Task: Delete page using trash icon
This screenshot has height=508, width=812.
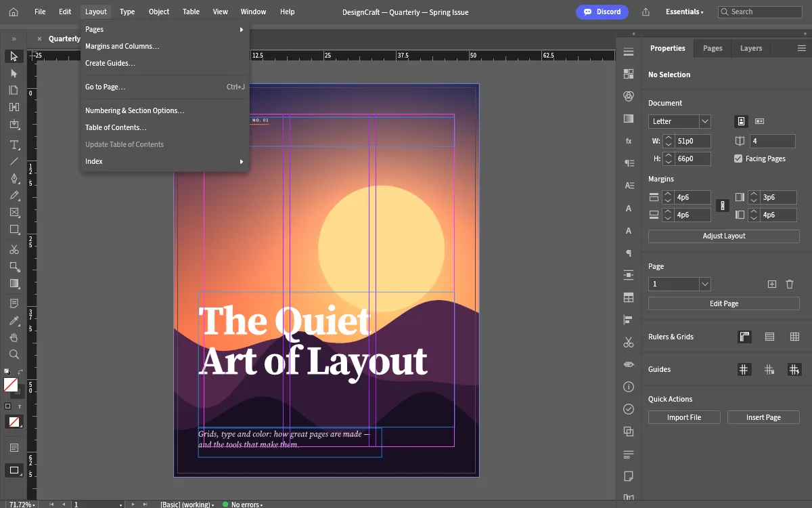Action: (790, 284)
